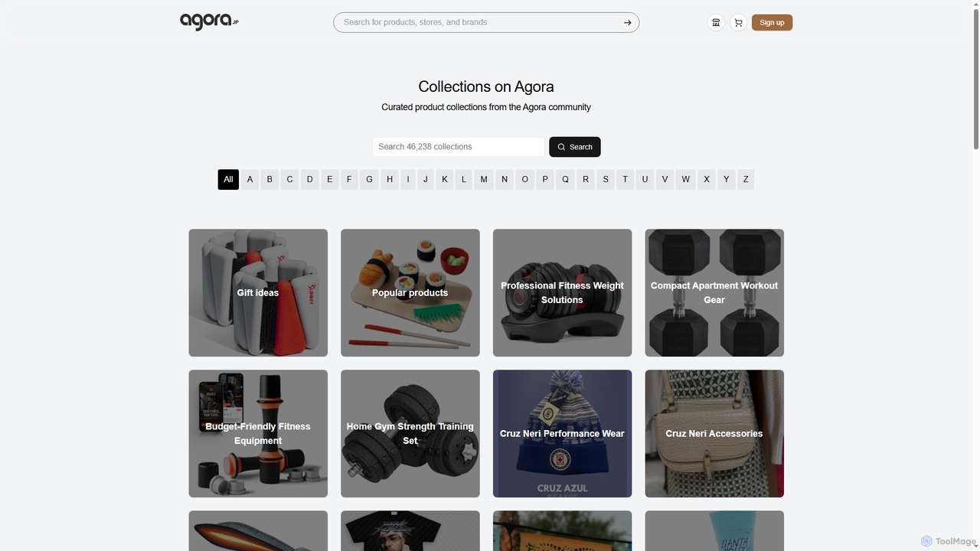Open Home Gym Strength Training Set collection
The image size is (980, 551).
click(x=410, y=433)
